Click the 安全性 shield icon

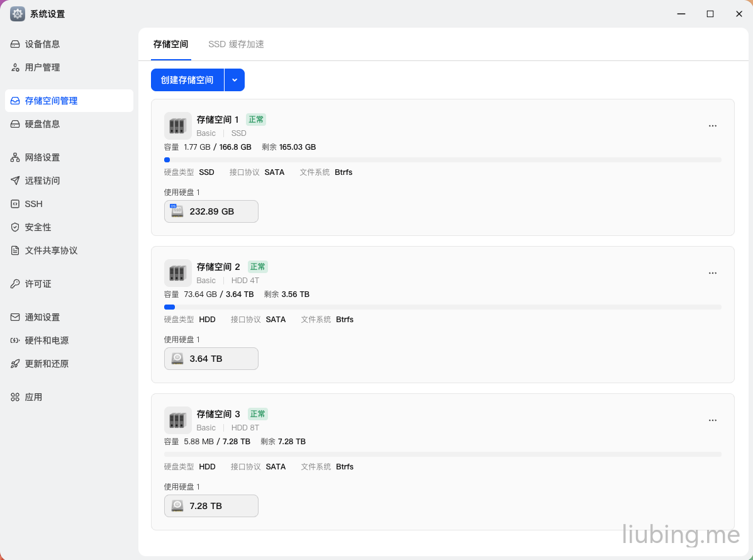point(15,227)
